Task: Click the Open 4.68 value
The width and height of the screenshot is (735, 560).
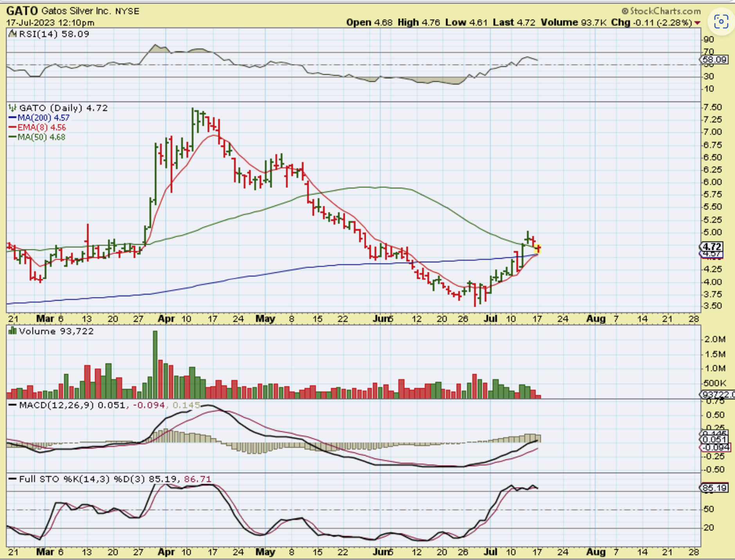Action: pyautogui.click(x=369, y=22)
